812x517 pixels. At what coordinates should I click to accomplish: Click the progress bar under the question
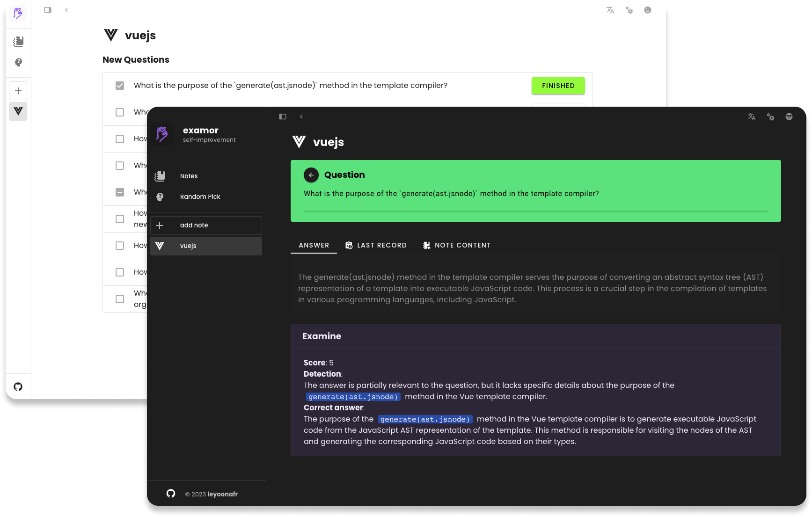tap(535, 211)
